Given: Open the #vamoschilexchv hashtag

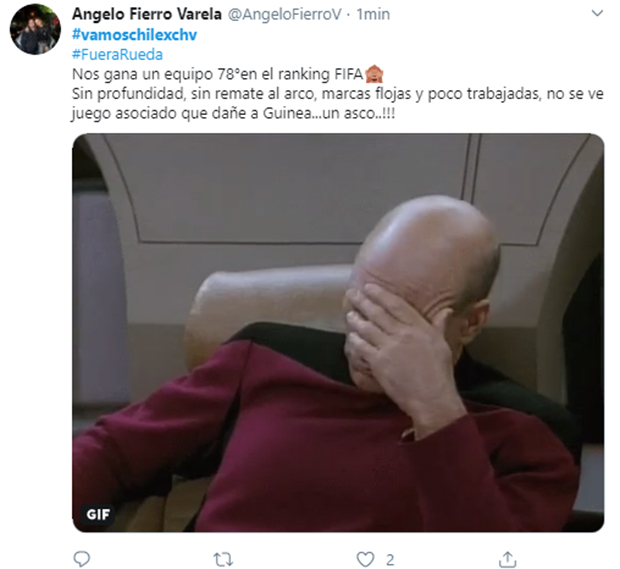Looking at the screenshot, I should pyautogui.click(x=134, y=35).
